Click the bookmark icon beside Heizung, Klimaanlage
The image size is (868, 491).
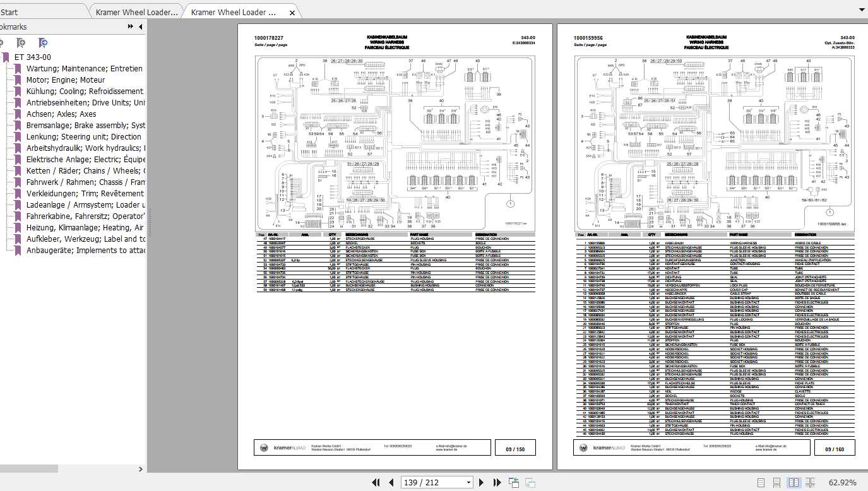tap(18, 228)
